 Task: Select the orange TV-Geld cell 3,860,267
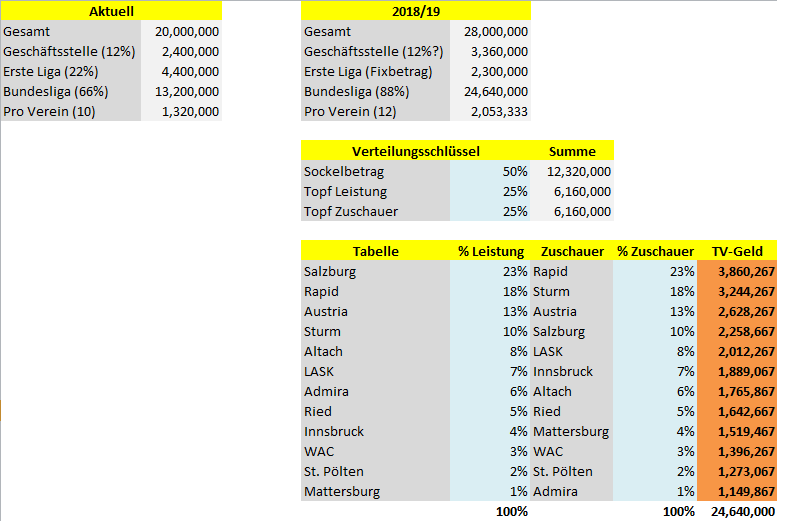click(737, 271)
